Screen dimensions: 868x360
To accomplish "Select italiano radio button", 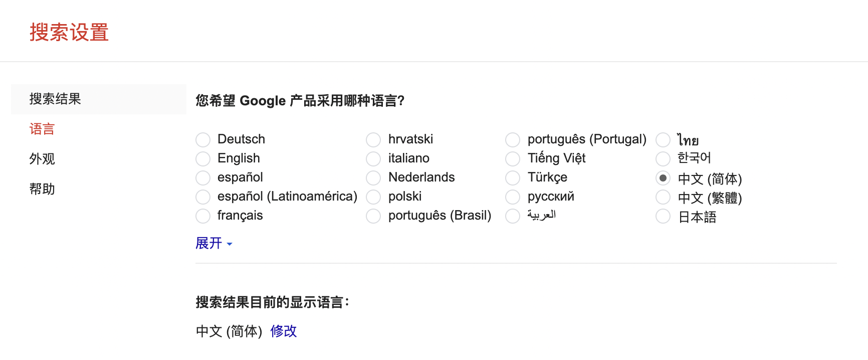I will [373, 158].
